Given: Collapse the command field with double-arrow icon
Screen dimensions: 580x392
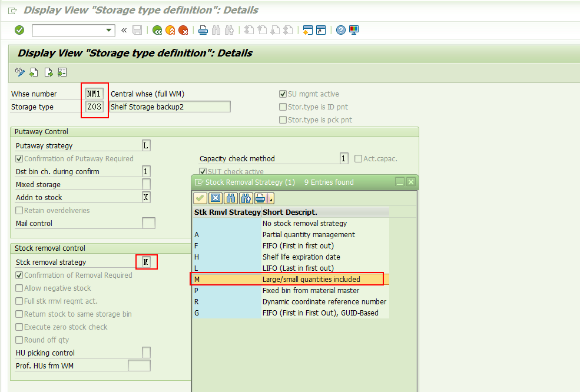Looking at the screenshot, I should tap(124, 31).
